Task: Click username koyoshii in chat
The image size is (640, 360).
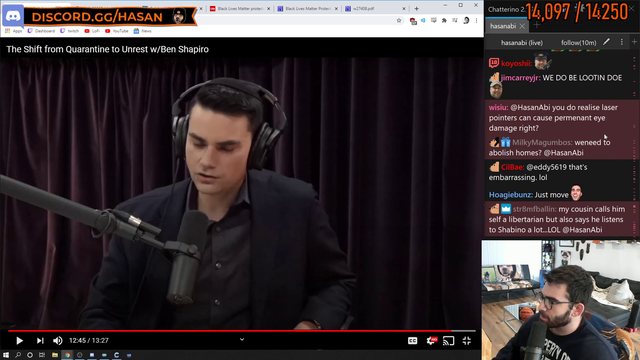Action: pyautogui.click(x=516, y=63)
